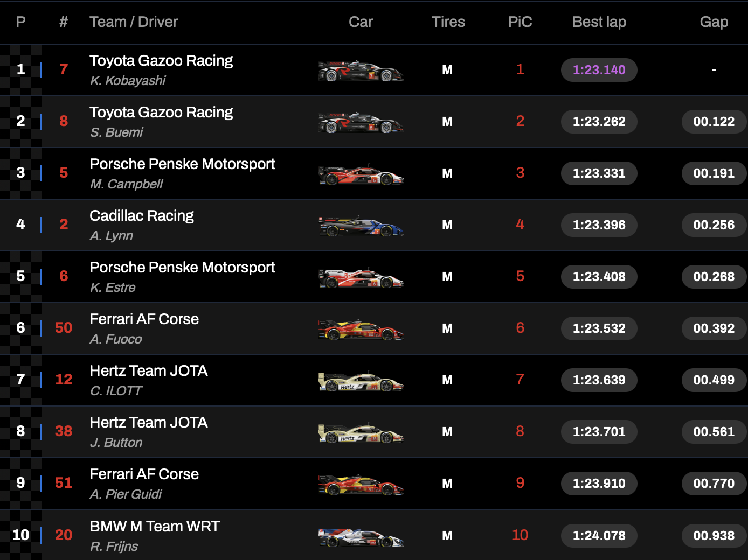Click the #7 Toyota car image
Viewport: 748px width, 560px height.
361,71
